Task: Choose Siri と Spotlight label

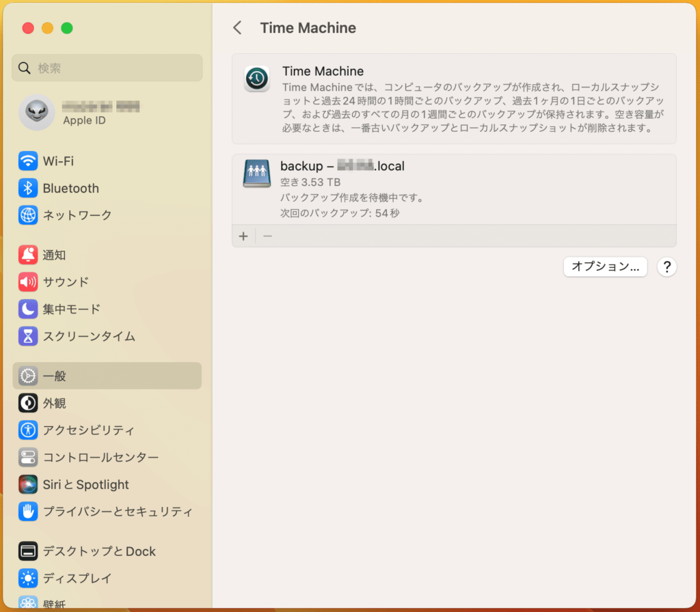Action: 85,484
